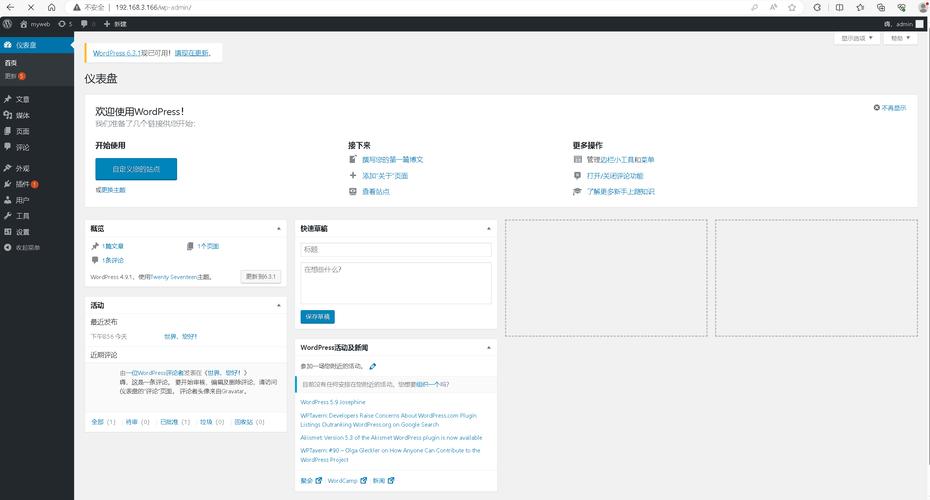Click 请现在更新 update now link
Screen dimensions: 930x500
(x=192, y=53)
